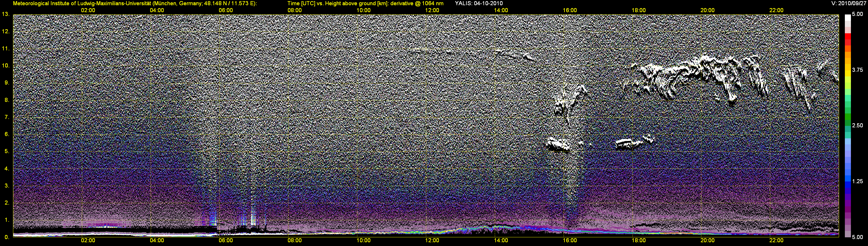
Task: Click '12:00' on the bottom time axis
Action: click(x=432, y=241)
